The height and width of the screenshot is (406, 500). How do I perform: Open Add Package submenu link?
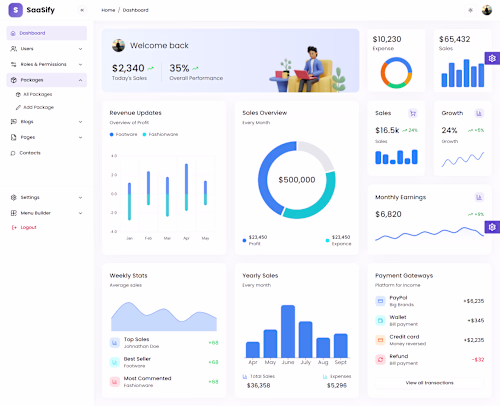click(38, 107)
